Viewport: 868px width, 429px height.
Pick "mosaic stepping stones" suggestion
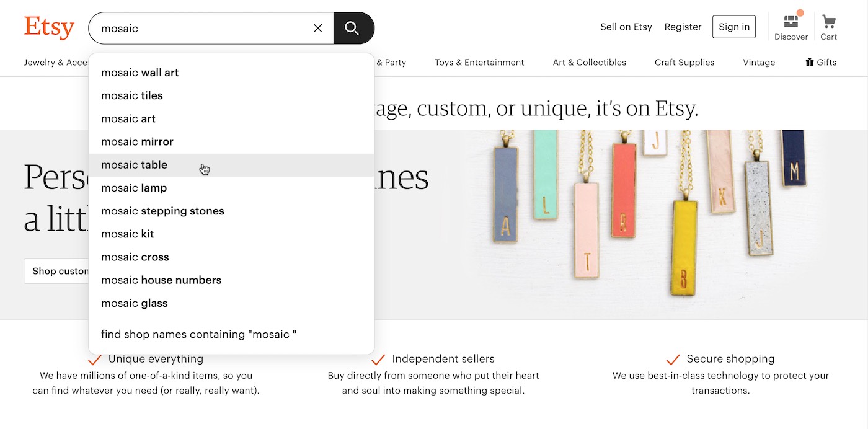click(162, 211)
